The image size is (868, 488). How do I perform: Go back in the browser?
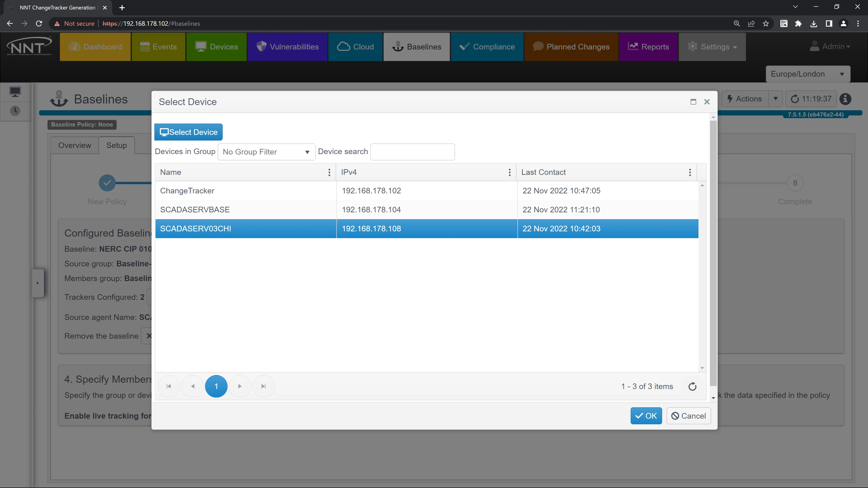click(10, 23)
